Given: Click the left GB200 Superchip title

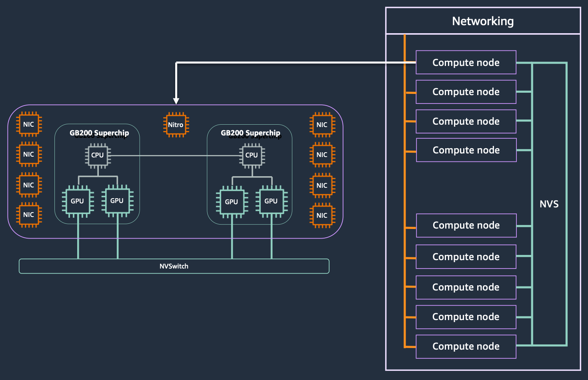Looking at the screenshot, I should pos(99,133).
